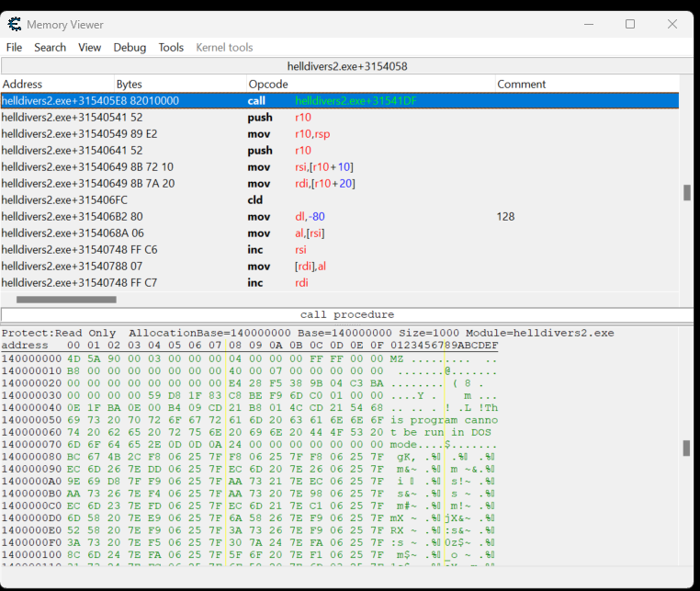
Task: Click hex address 140000080
Action: (x=31, y=457)
